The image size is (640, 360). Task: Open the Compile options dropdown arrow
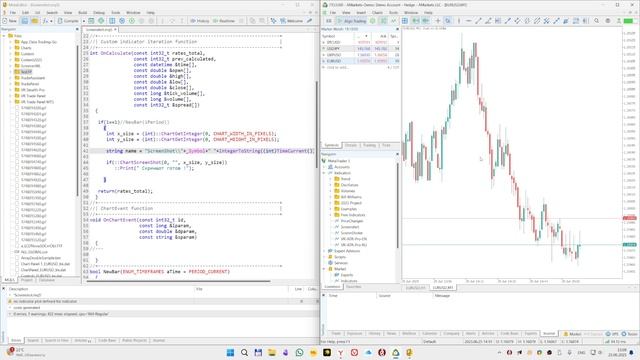click(x=84, y=21)
